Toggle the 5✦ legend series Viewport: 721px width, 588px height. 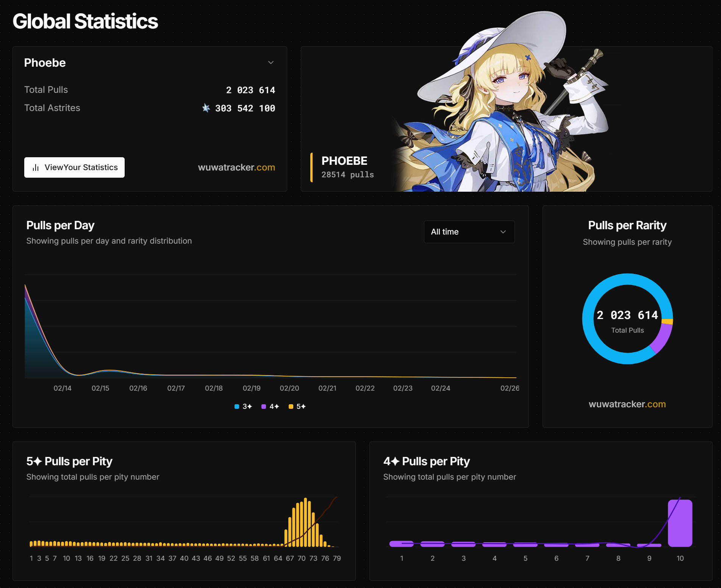(297, 407)
